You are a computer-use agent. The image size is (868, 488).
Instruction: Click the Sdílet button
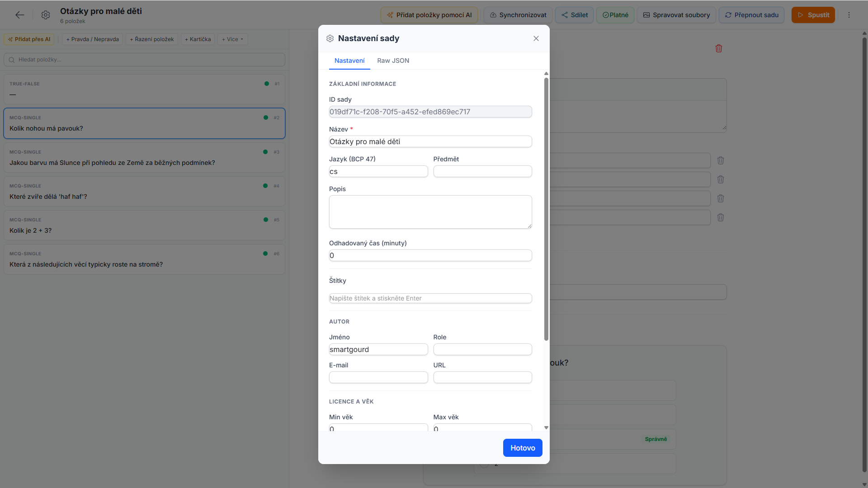[574, 15]
